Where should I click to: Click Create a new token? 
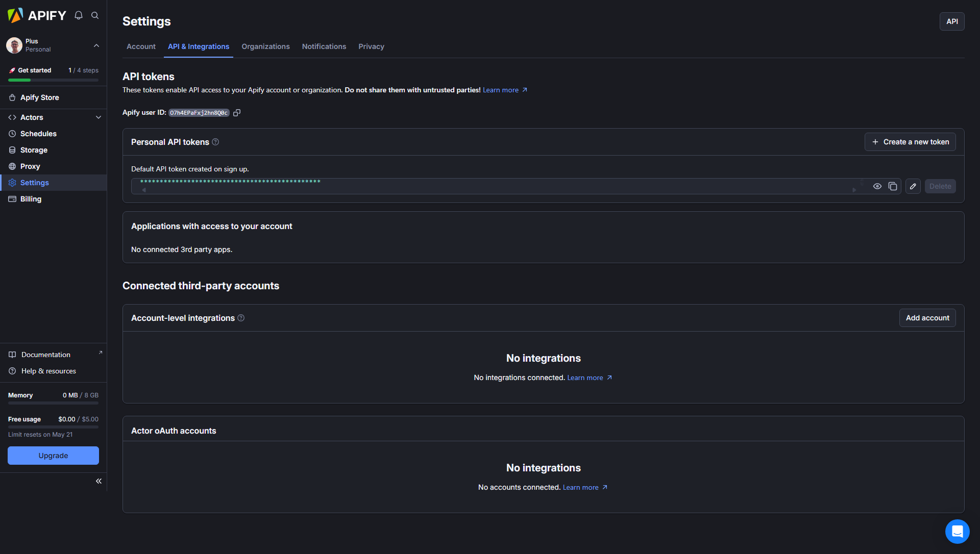coord(910,142)
